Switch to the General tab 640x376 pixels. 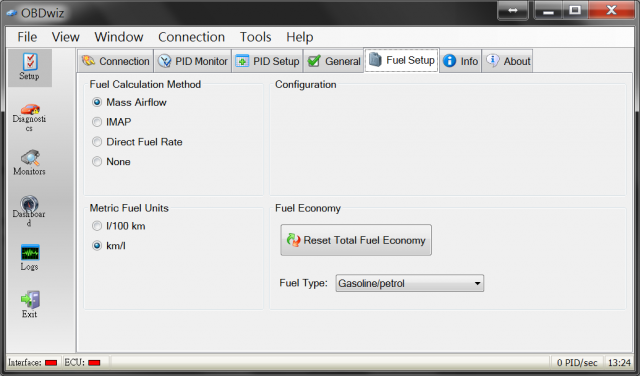pyautogui.click(x=334, y=61)
